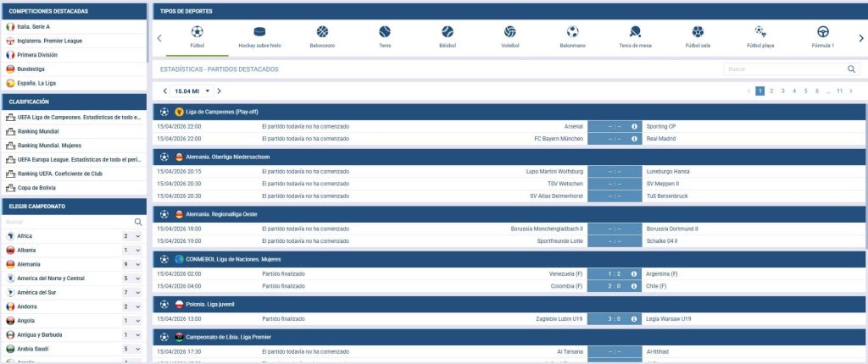Image resolution: width=868 pixels, height=364 pixels.
Task: Click the Borussia Monchengladbach II team name
Action: coord(547,229)
